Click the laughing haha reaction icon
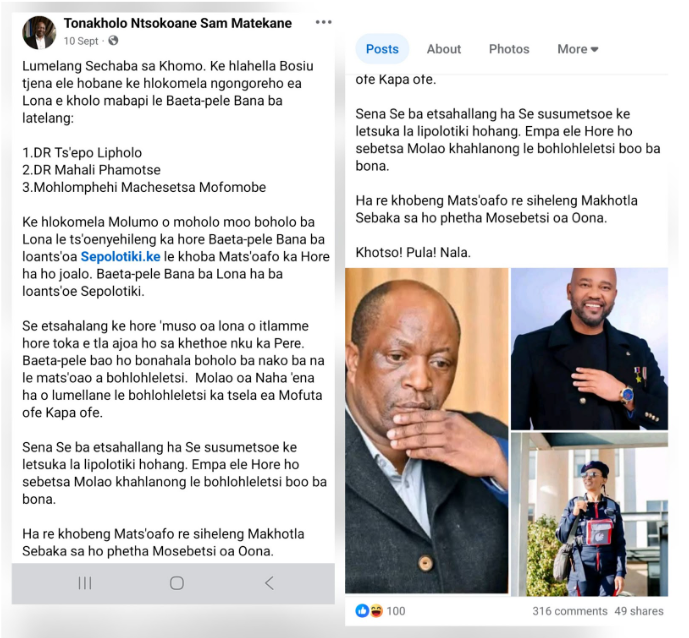This screenshot has width=689, height=638. 376,610
